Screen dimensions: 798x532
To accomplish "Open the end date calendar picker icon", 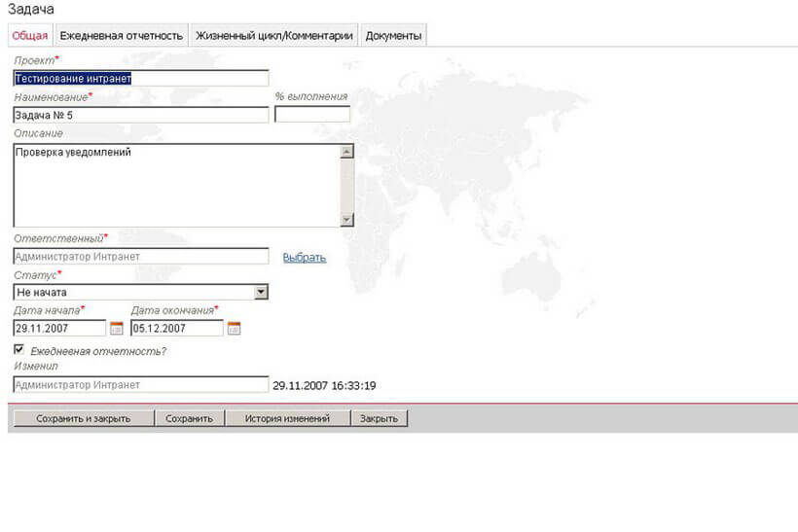I will click(234, 329).
